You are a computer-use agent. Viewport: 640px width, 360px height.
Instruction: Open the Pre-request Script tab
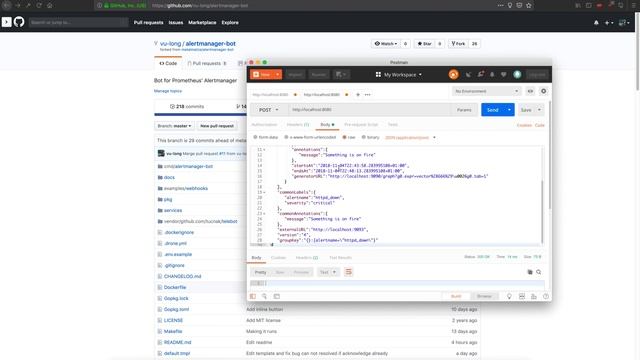click(361, 124)
